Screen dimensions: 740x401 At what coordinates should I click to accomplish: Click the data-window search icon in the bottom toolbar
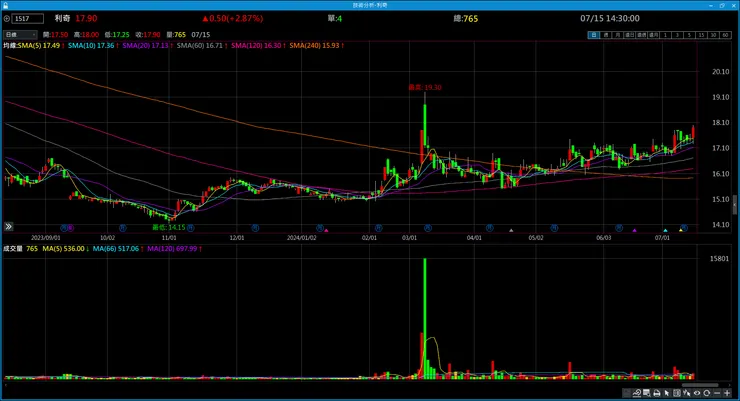coord(647,393)
